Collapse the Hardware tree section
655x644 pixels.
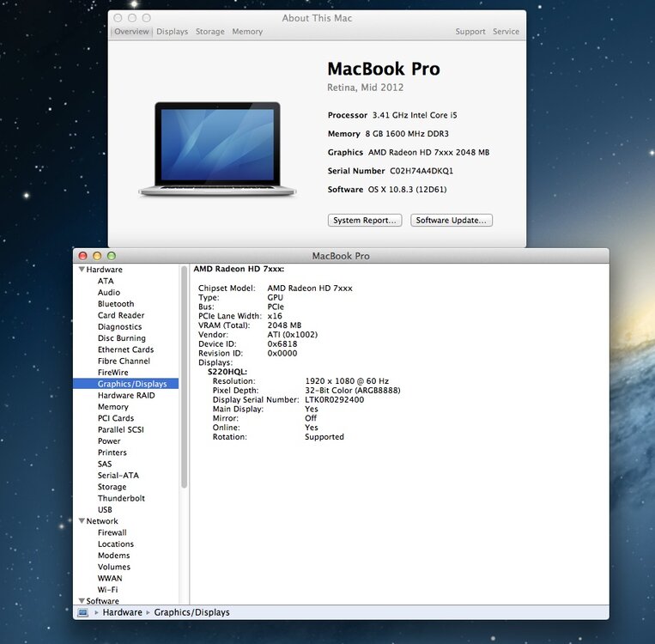point(81,270)
